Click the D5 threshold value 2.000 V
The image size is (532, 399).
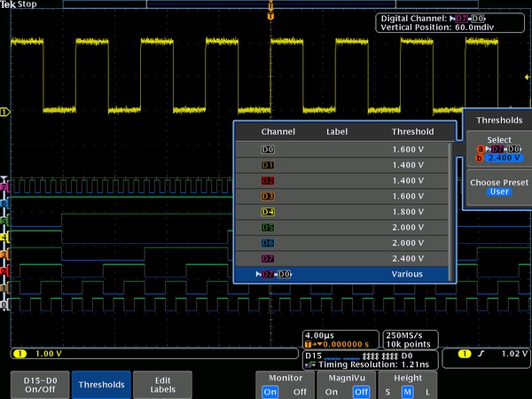(408, 228)
